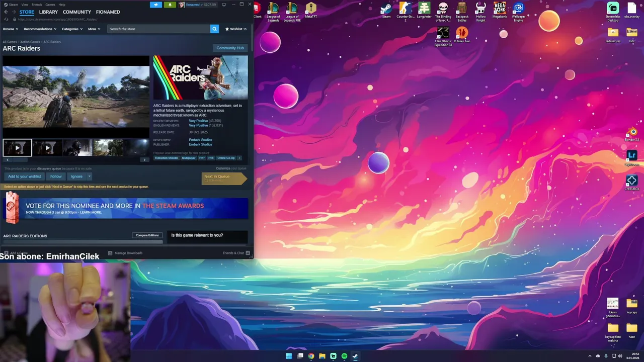The height and width of the screenshot is (362, 644).
Task: Show next screenshot thumbnails with right arrow
Action: tap(144, 159)
